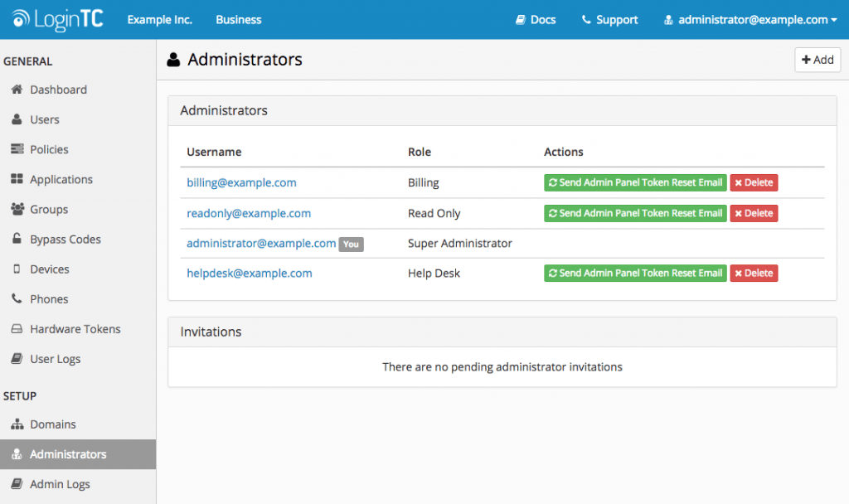Screen dimensions: 849x504
Task: Click the LoginTC logo
Action: click(x=56, y=18)
